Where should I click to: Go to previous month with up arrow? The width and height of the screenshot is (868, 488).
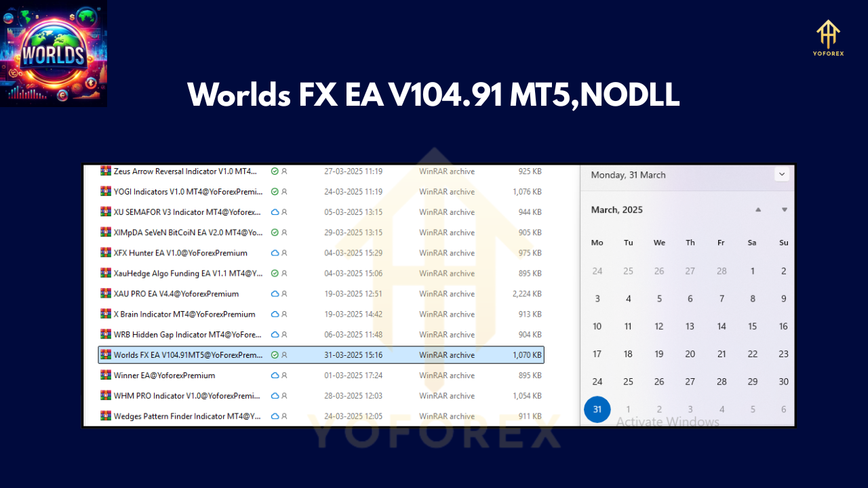click(x=758, y=210)
